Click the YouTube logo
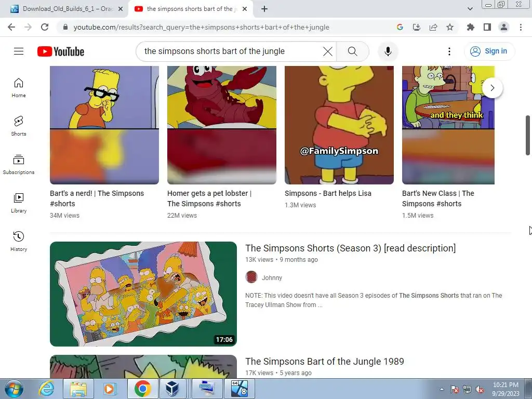532x399 pixels. [x=61, y=51]
